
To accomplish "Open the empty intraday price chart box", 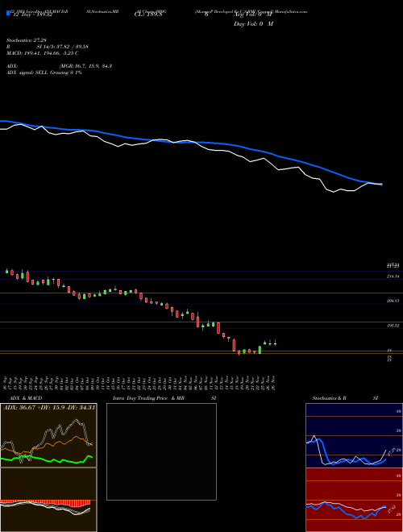I will pos(161,451).
